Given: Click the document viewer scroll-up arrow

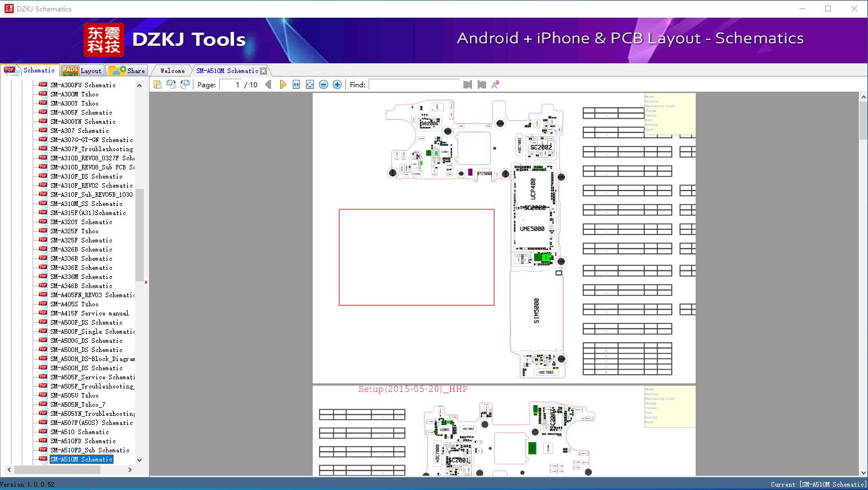Looking at the screenshot, I should [863, 98].
